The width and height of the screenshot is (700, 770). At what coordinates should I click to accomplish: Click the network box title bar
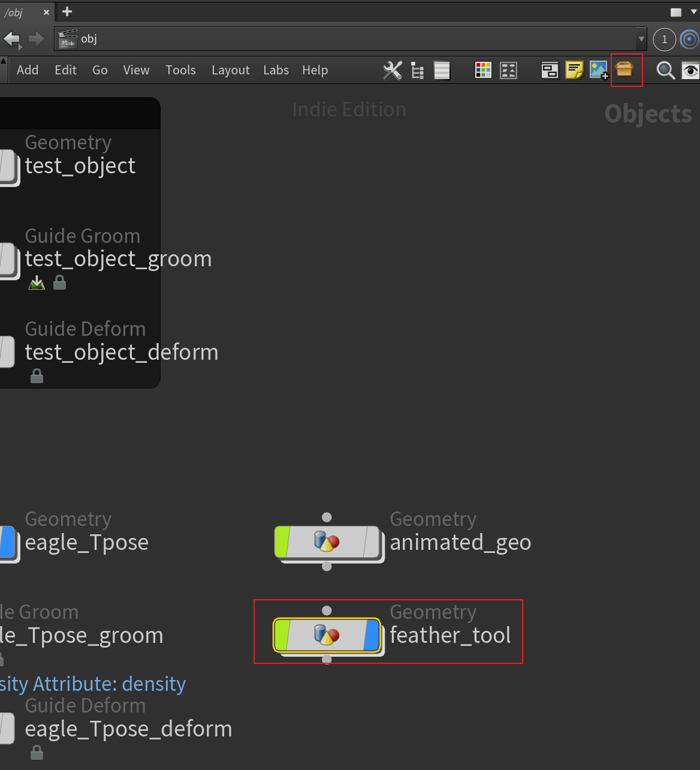[80, 113]
